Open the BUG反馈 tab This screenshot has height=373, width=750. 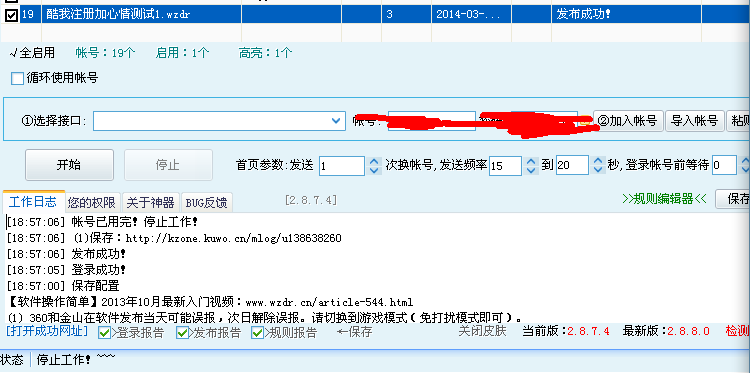tap(207, 203)
